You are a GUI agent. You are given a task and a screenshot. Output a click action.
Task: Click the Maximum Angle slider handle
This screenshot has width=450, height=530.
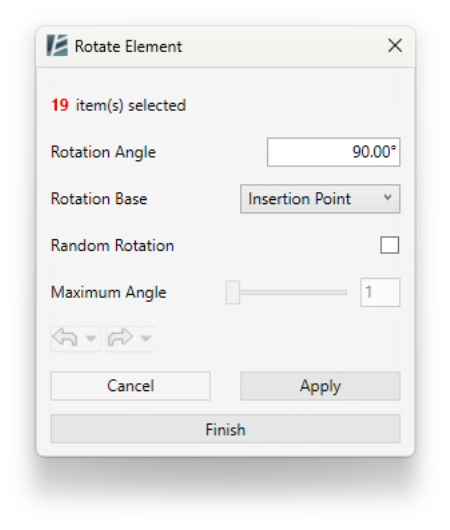[x=233, y=292]
